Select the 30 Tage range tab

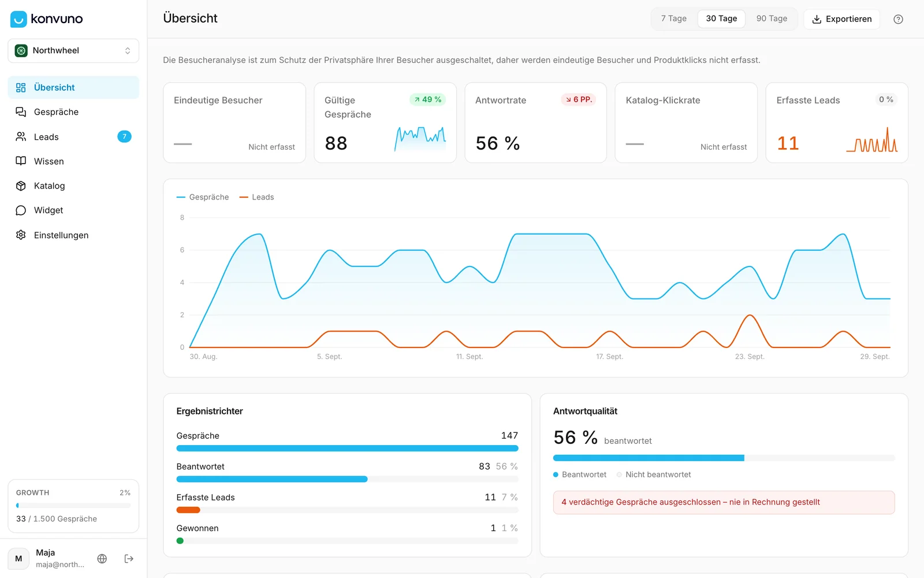click(x=721, y=18)
